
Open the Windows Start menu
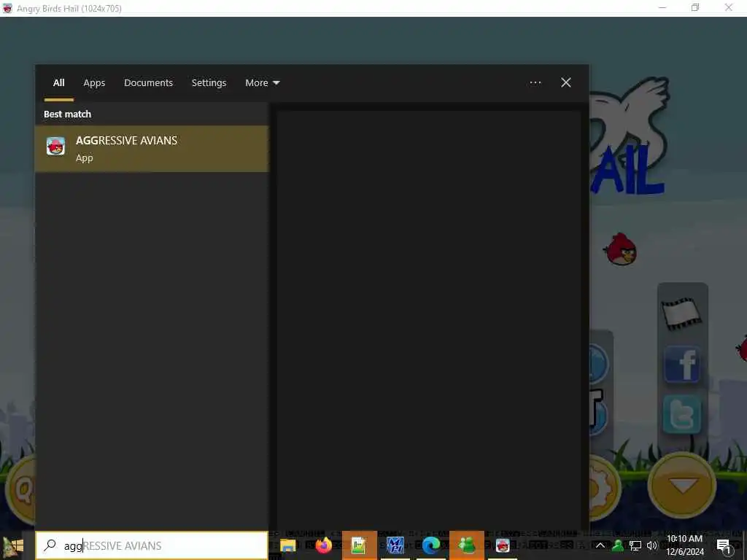point(13,545)
